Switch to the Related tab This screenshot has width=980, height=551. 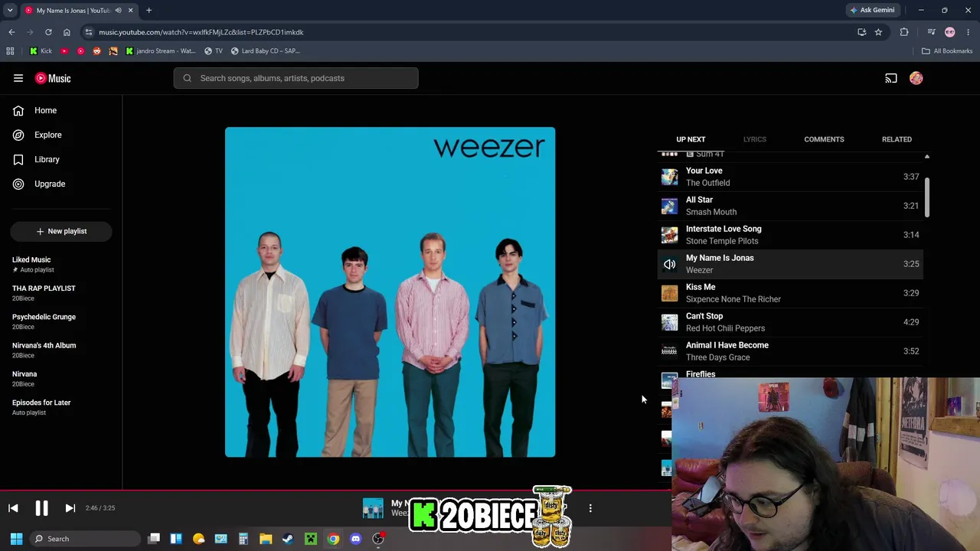tap(897, 139)
